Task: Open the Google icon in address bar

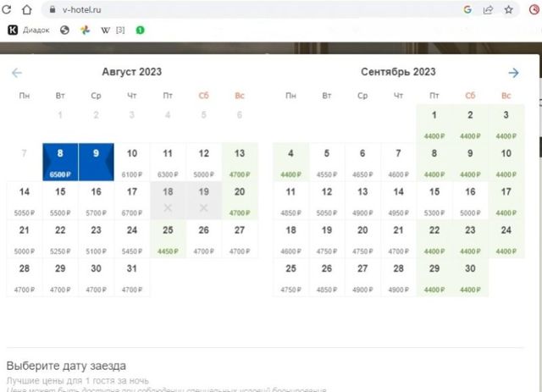Action: [467, 10]
